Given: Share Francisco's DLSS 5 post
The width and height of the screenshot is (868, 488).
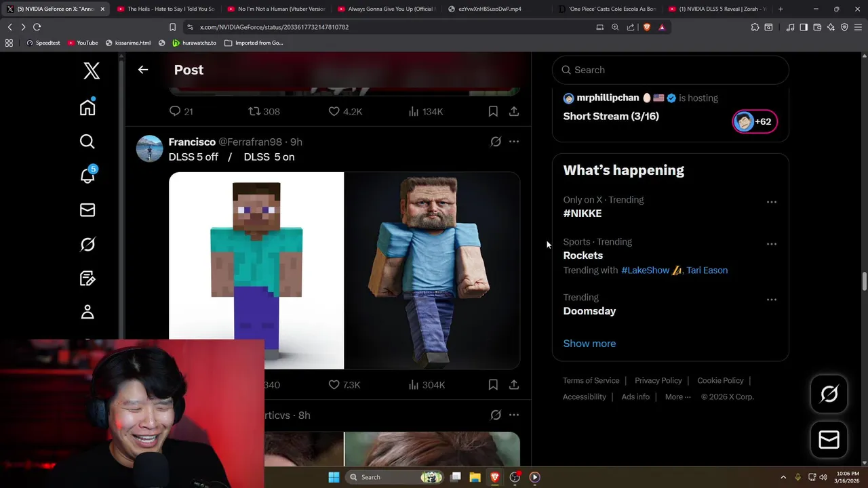Looking at the screenshot, I should click(514, 384).
